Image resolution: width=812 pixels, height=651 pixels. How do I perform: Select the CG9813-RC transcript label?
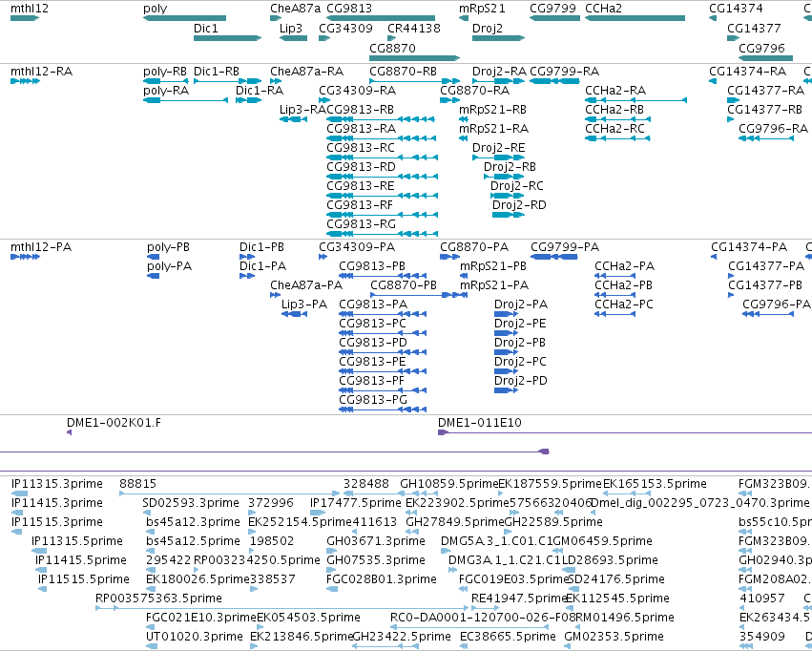[361, 148]
